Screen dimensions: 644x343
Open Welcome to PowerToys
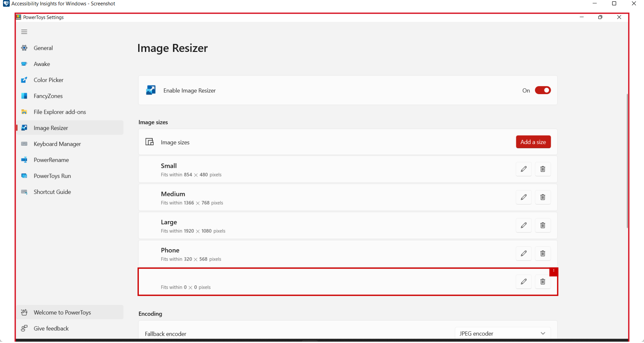[x=62, y=312]
